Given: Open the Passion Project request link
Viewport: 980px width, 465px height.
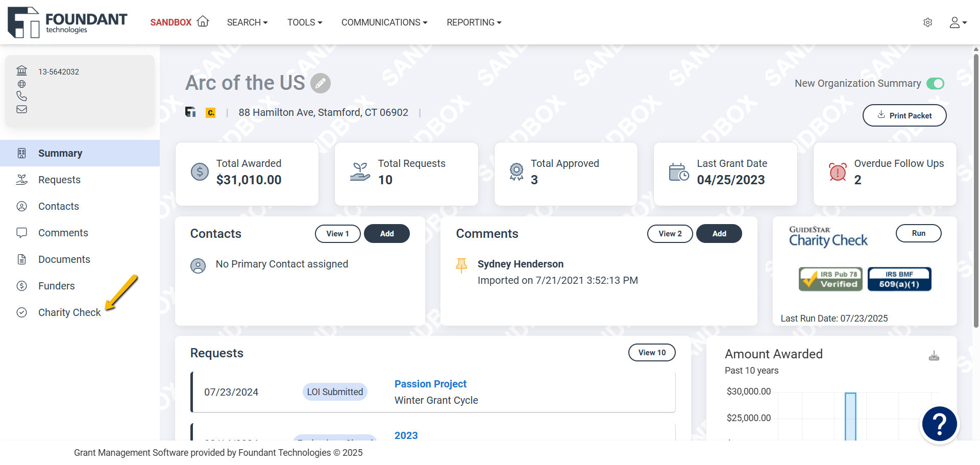Looking at the screenshot, I should click(430, 384).
